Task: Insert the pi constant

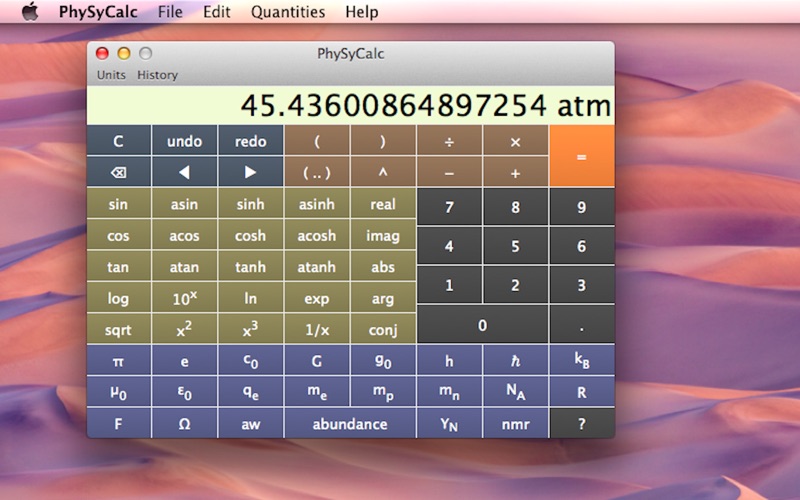Action: [x=118, y=361]
